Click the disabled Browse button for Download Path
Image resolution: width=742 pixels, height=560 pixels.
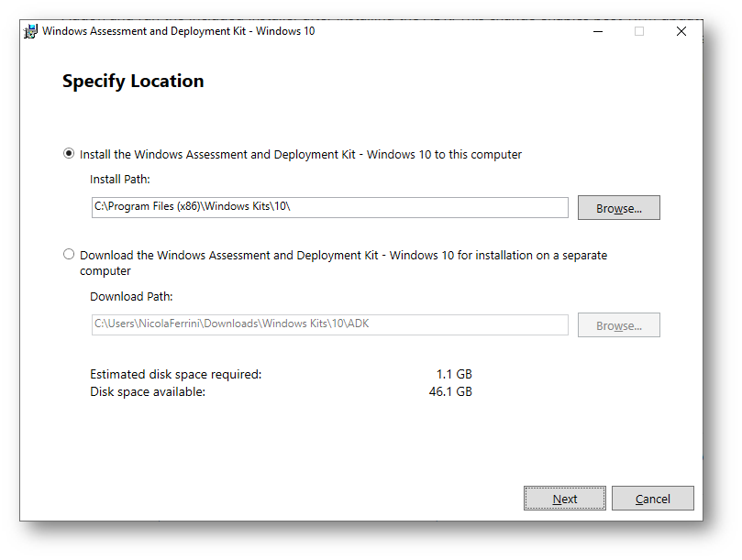618,325
